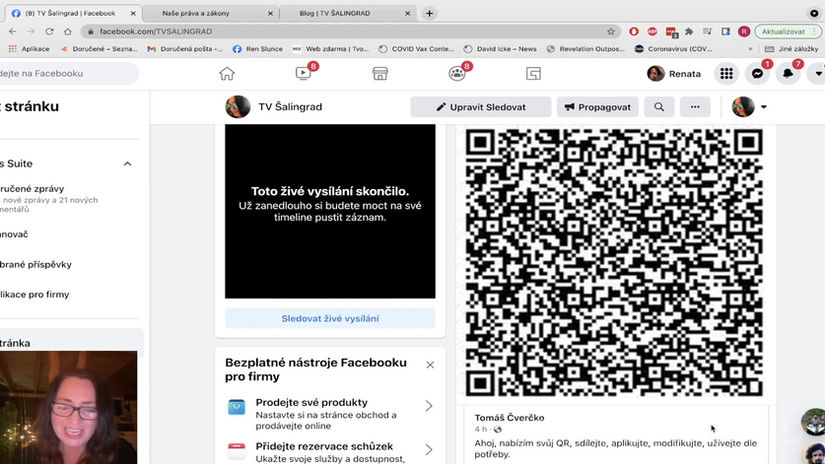The width and height of the screenshot is (825, 464).
Task: Open Doručené Seznam bookmark
Action: point(99,48)
